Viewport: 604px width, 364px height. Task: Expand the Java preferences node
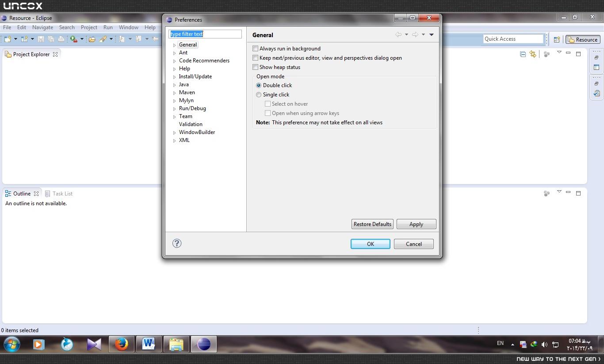click(174, 85)
